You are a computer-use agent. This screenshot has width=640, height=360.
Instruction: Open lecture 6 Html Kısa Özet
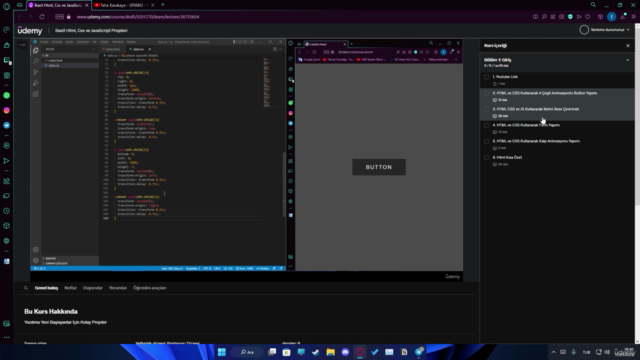(557, 160)
